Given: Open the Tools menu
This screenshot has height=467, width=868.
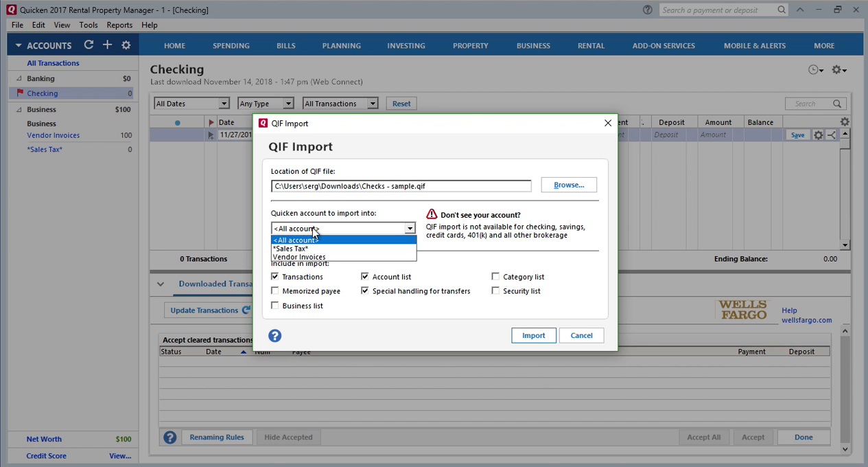Looking at the screenshot, I should (x=89, y=25).
